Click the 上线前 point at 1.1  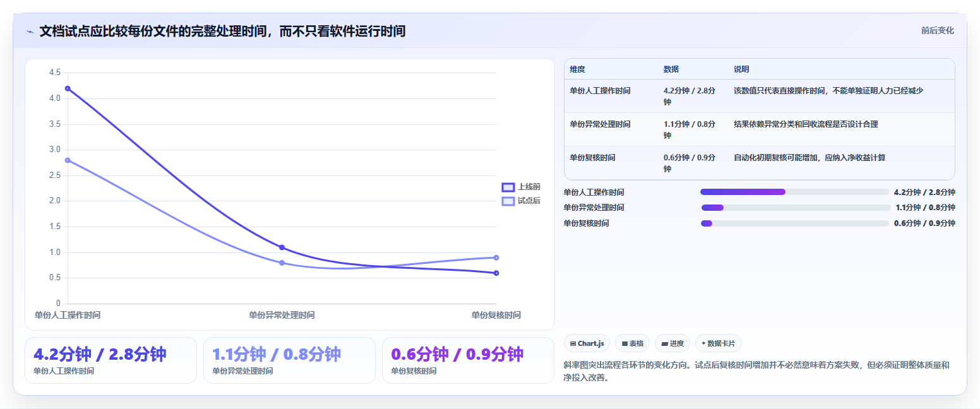click(282, 247)
